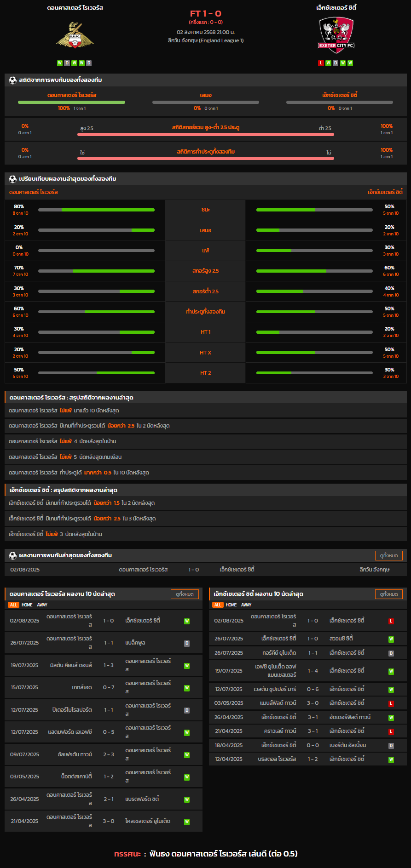Viewport: 411px width, 868px height.
Task: Click the L badge in Exeter 02/08/2025 row
Action: [391, 621]
